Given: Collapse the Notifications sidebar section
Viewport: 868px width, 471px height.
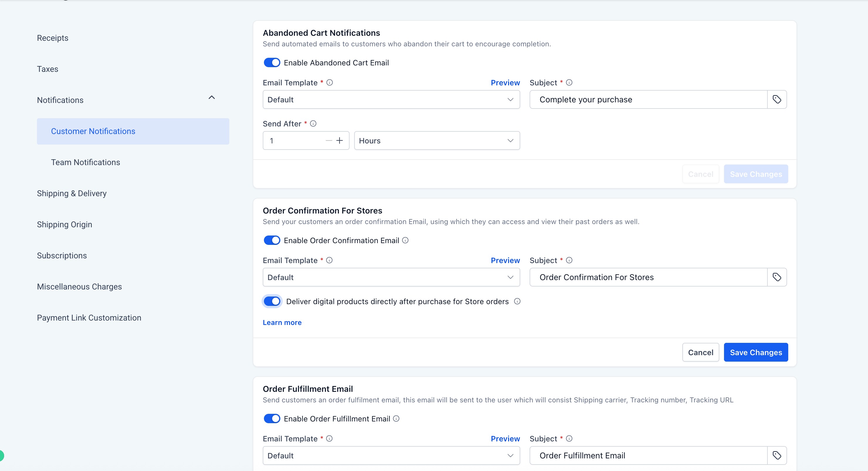Looking at the screenshot, I should pos(212,98).
